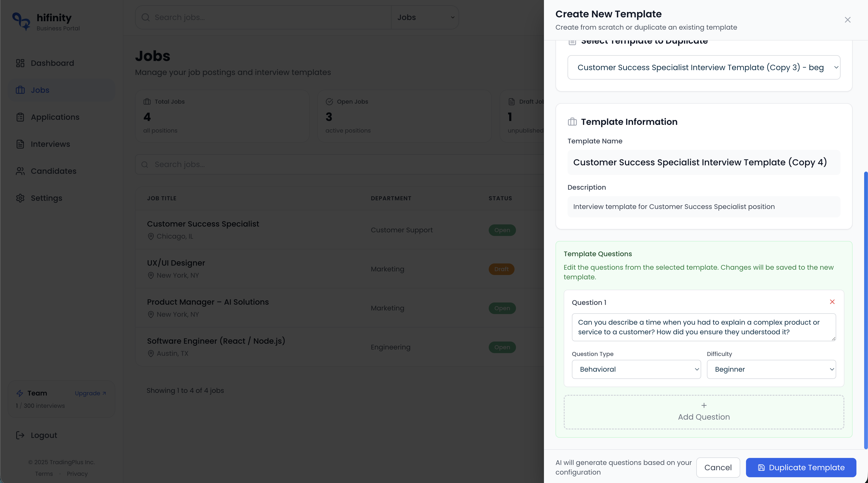
Task: Click the Settings gear icon
Action: 20,198
